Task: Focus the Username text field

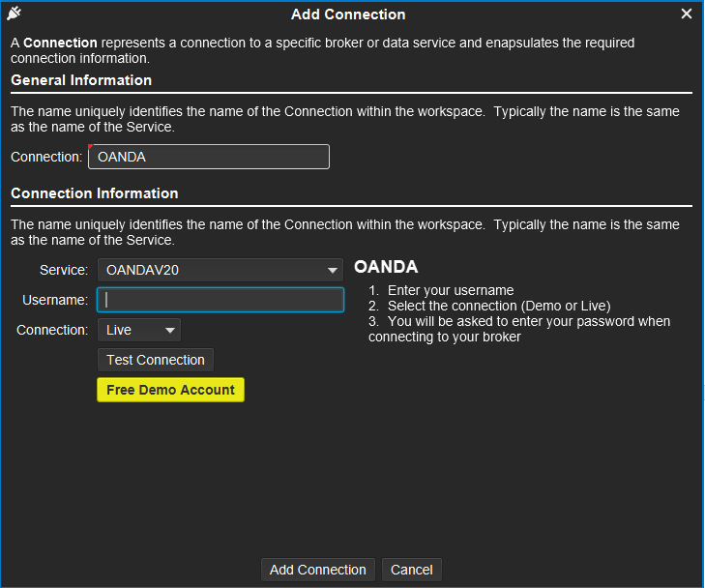Action: [220, 300]
